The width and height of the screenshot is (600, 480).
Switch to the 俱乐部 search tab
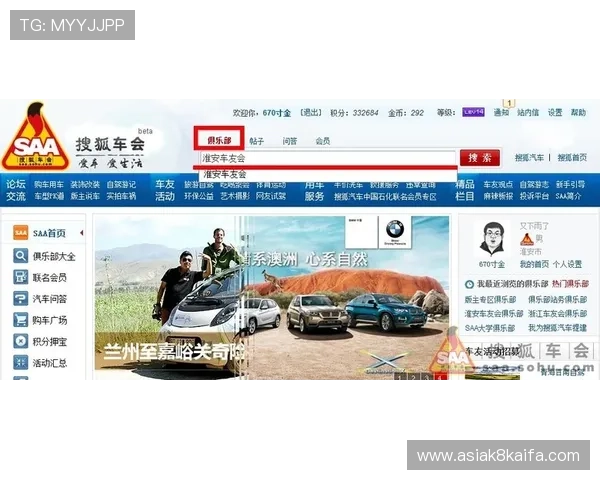tap(219, 140)
